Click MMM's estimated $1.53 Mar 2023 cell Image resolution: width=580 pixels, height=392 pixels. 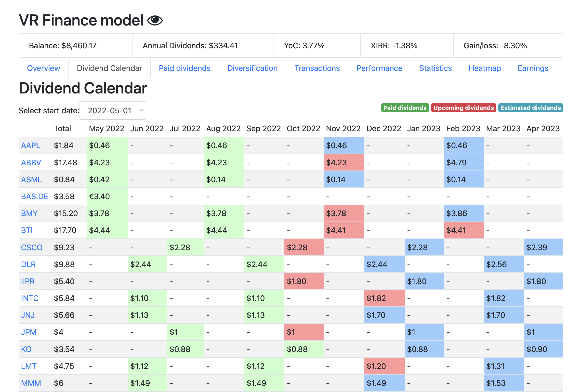[x=504, y=383]
